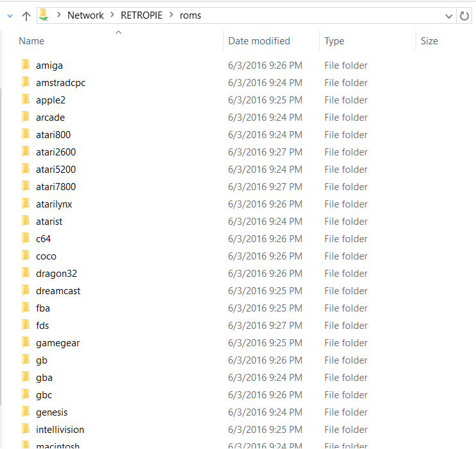The image size is (476, 449).
Task: Select the atarilynx folder icon
Action: [x=26, y=203]
